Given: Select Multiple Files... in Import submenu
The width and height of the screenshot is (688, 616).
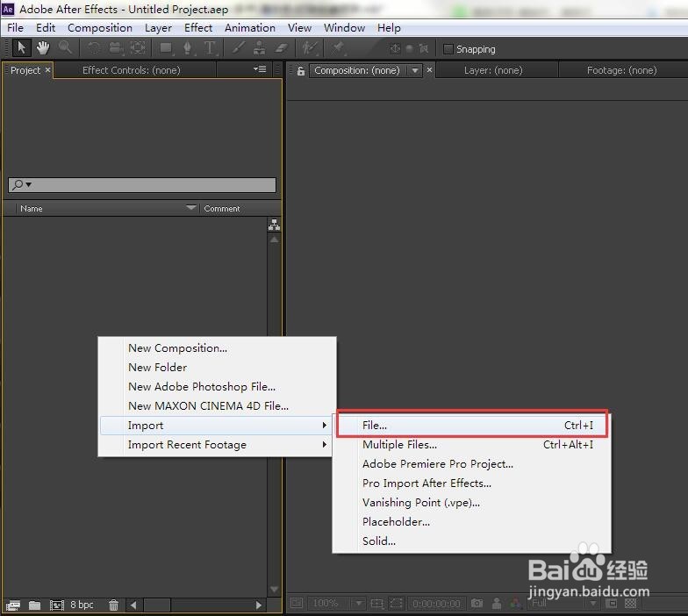Looking at the screenshot, I should point(472,444).
